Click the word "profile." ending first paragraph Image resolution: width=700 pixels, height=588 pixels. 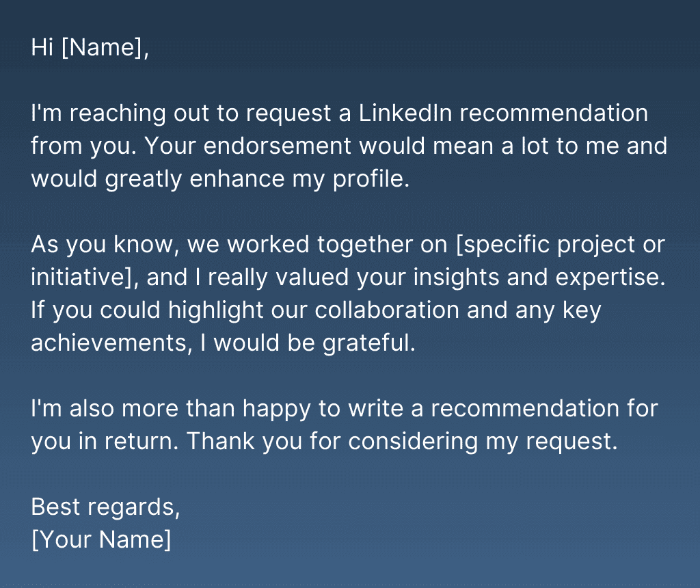[x=371, y=179]
